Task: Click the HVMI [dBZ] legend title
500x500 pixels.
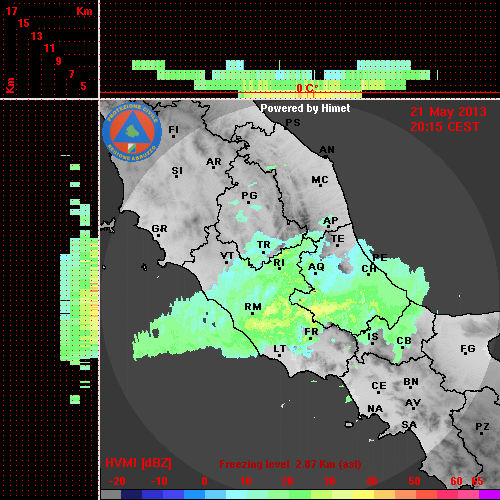Action: [138, 463]
